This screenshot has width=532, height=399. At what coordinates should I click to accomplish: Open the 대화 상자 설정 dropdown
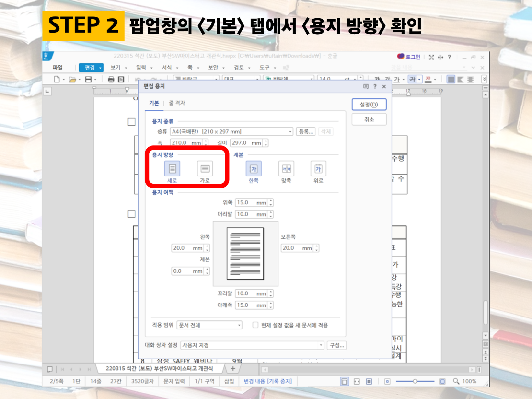(252, 345)
